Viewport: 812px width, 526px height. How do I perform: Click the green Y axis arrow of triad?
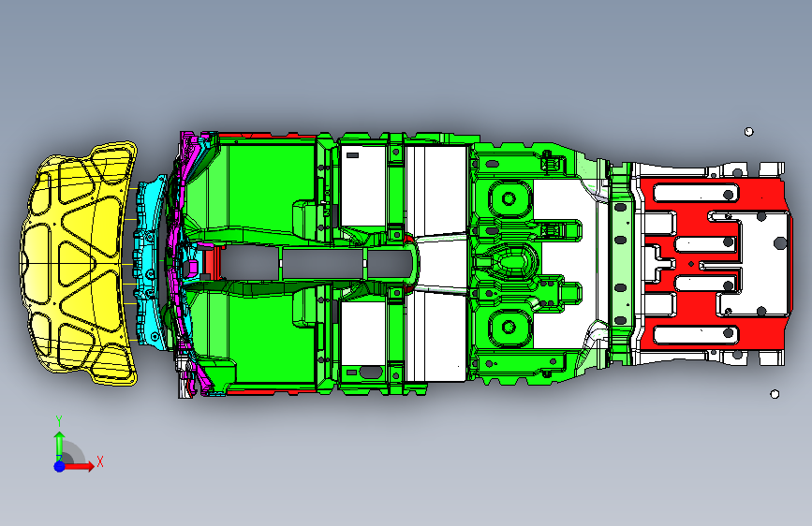(x=60, y=446)
